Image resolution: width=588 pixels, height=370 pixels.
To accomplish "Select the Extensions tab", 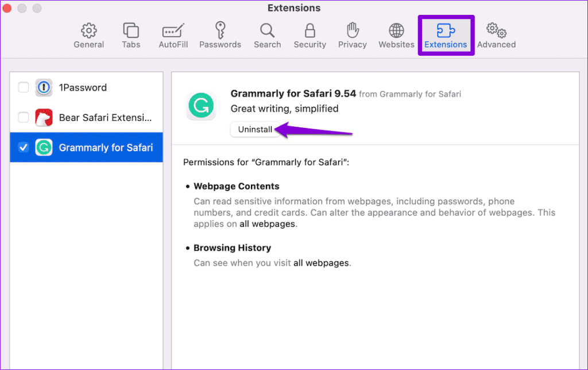I will click(446, 36).
